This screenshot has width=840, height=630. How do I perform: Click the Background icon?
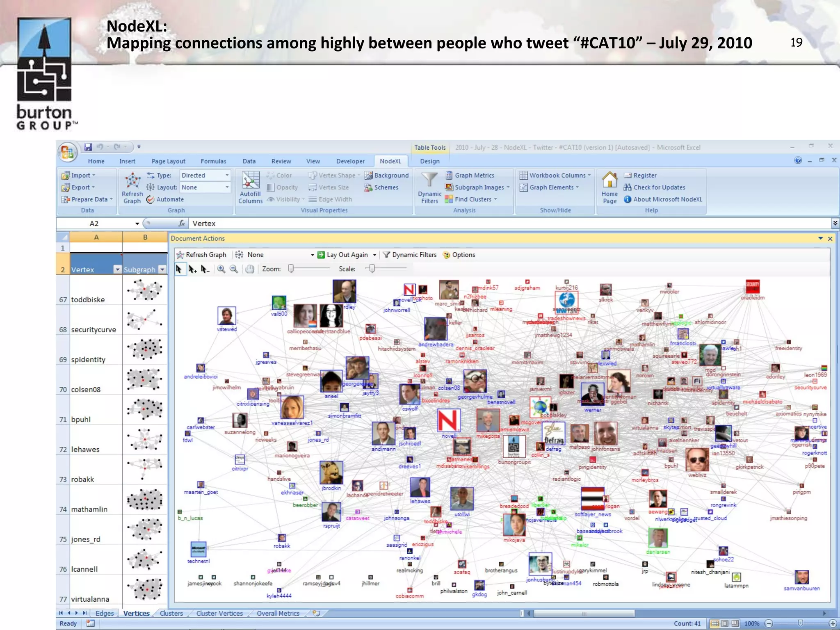point(368,175)
